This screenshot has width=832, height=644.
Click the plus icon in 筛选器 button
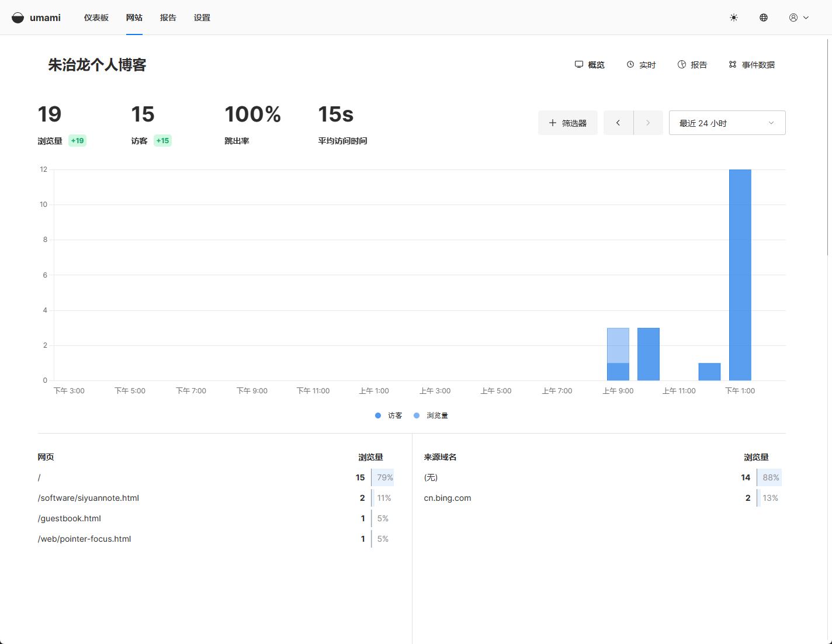point(553,123)
